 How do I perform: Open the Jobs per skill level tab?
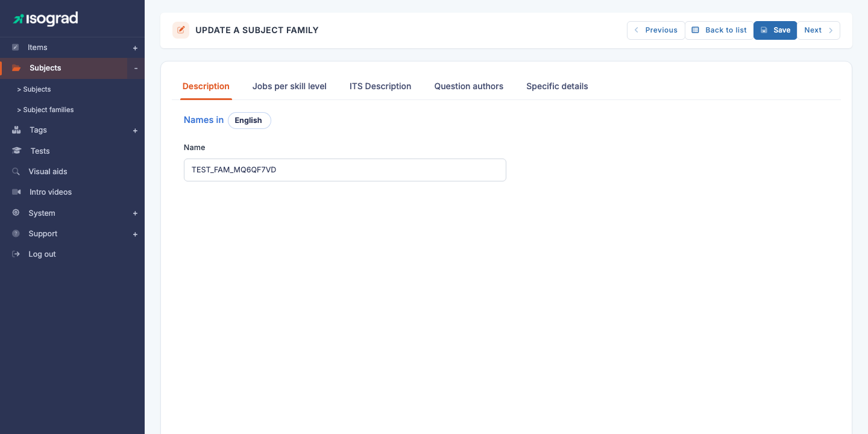click(x=289, y=86)
